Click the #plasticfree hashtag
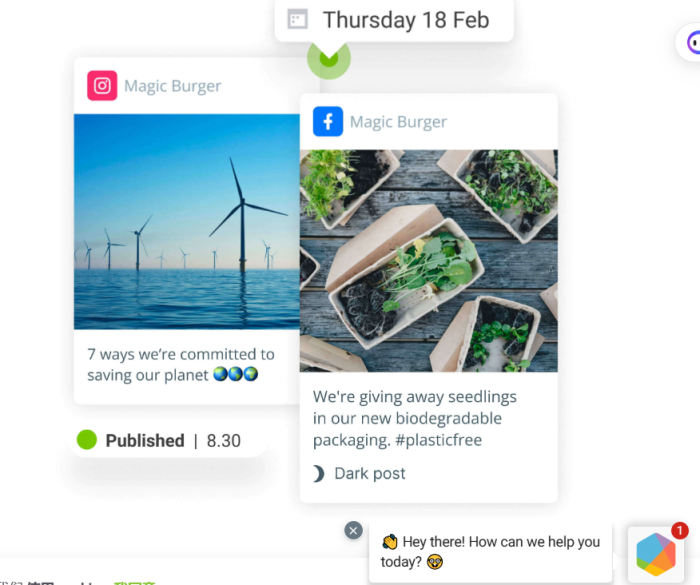700x585 pixels. 438,440
